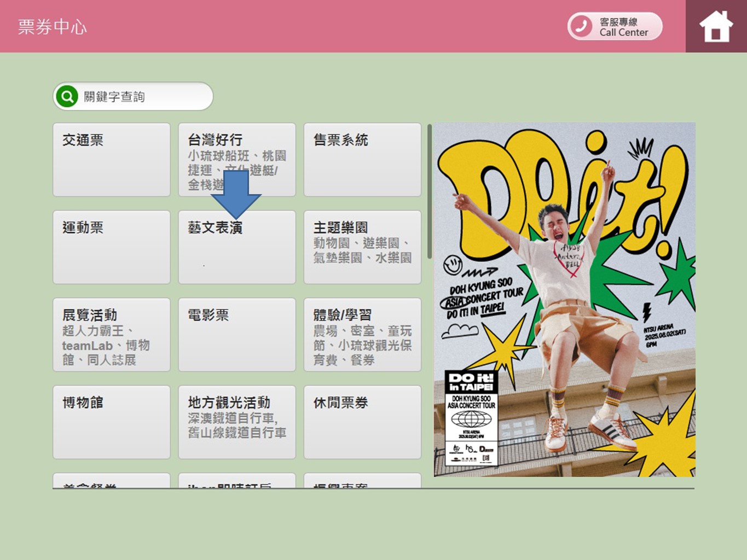The image size is (747, 560).
Task: Select the 主題樂園 tile
Action: tap(362, 247)
